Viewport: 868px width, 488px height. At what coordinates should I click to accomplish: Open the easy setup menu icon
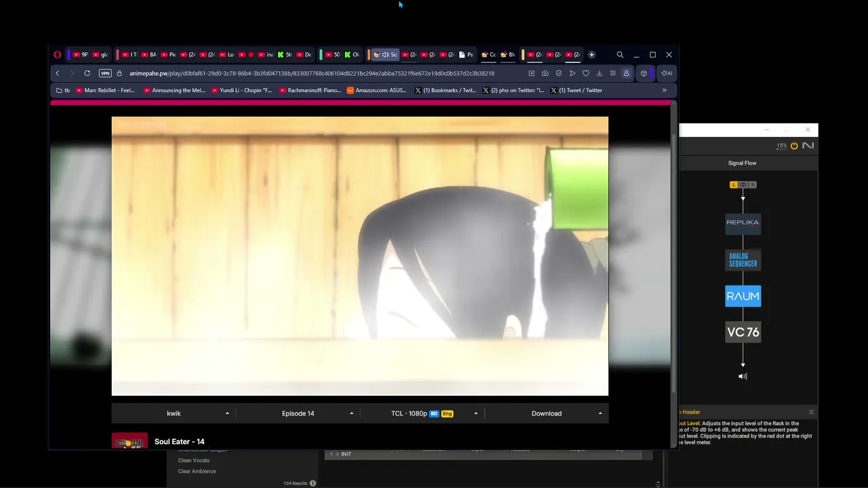pos(613,73)
